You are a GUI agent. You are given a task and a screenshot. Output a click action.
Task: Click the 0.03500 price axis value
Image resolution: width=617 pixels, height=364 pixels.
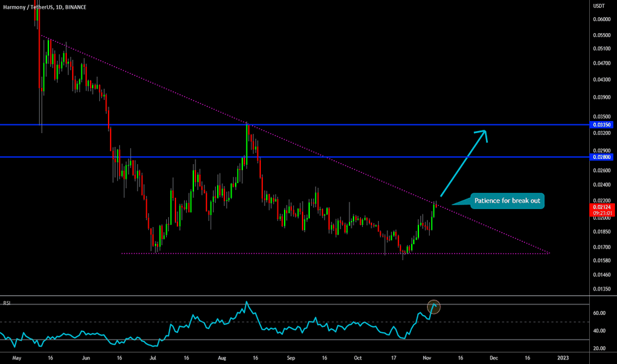602,116
